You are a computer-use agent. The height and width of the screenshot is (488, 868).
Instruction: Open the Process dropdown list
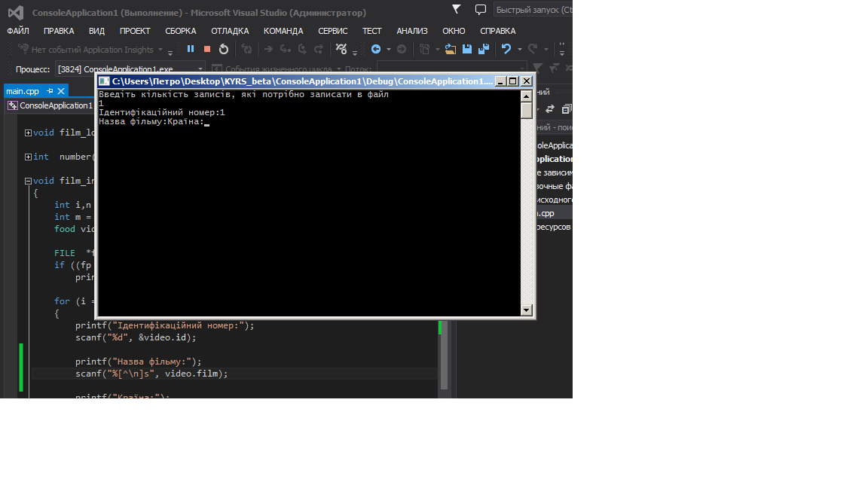click(200, 69)
